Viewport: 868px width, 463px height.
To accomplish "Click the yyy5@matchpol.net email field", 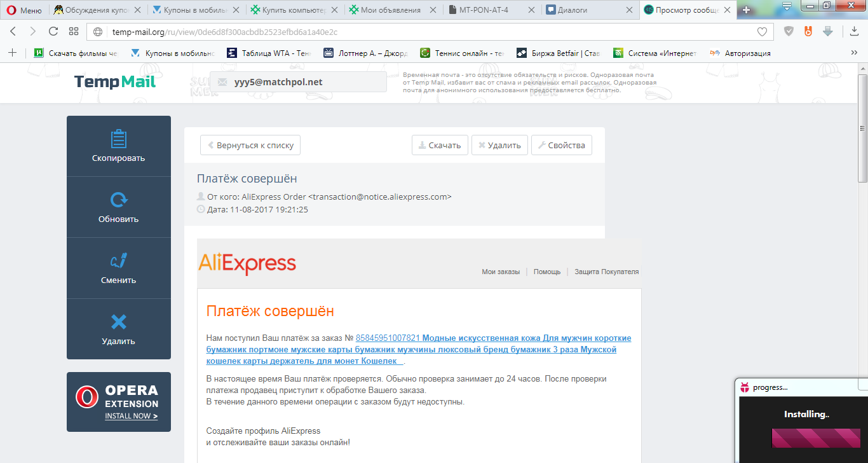I will (298, 82).
